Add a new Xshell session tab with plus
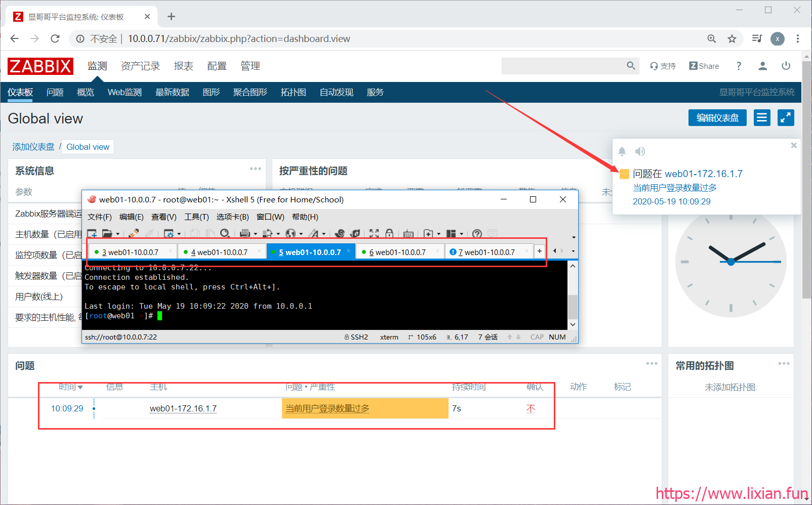Viewport: 812px width, 505px height. [x=540, y=251]
